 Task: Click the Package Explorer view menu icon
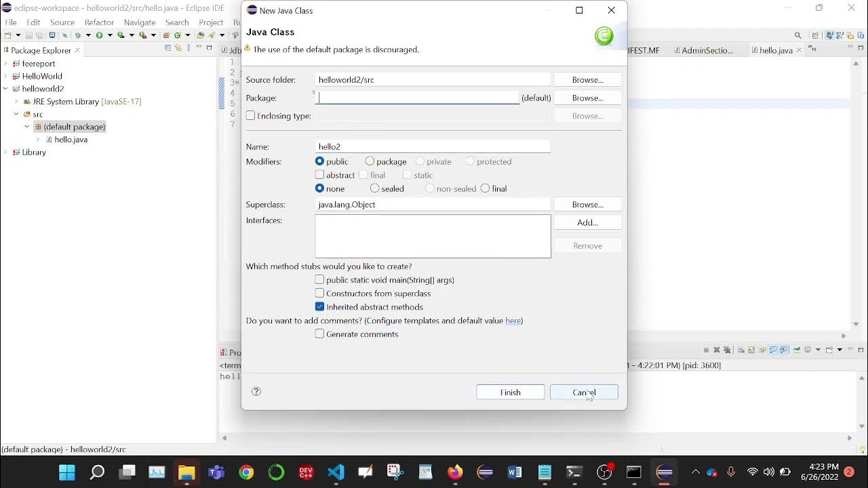(189, 47)
